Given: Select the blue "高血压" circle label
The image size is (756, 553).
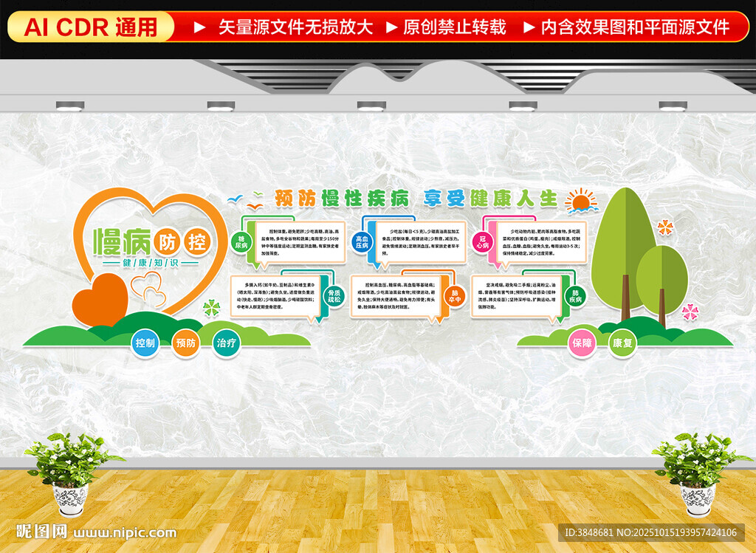Looking at the screenshot, I should [x=362, y=242].
